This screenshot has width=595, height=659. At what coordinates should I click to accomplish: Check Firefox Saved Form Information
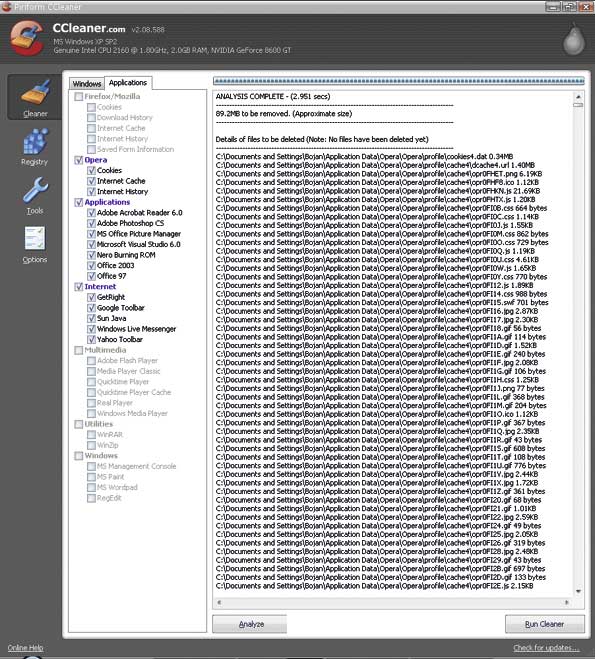[91, 149]
